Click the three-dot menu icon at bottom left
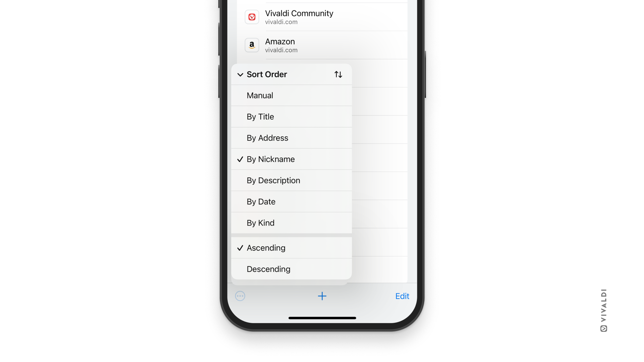This screenshot has height=362, width=644. click(x=240, y=296)
